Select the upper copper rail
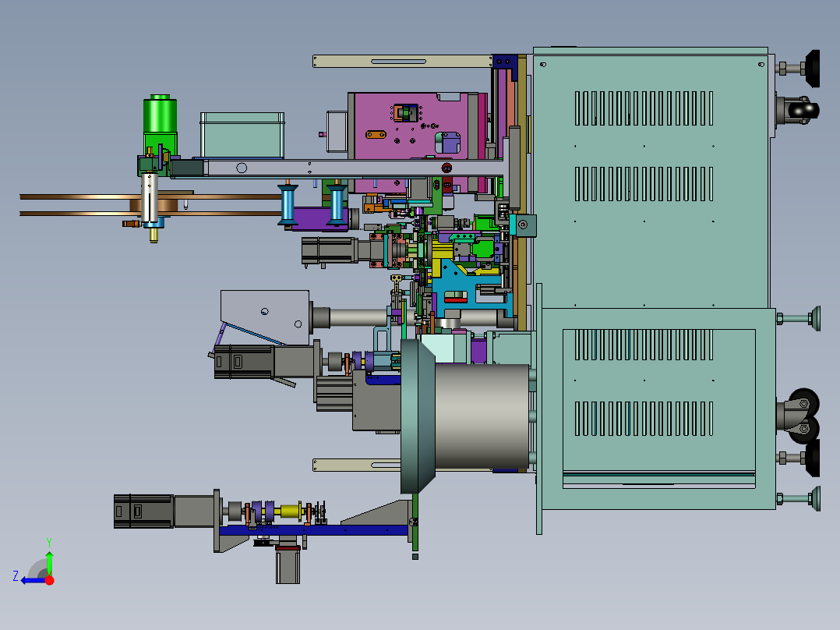Screen dimensions: 840x630 coord(150,196)
